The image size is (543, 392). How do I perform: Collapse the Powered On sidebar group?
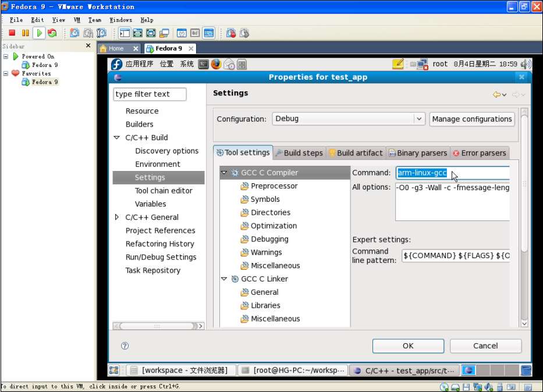point(6,56)
